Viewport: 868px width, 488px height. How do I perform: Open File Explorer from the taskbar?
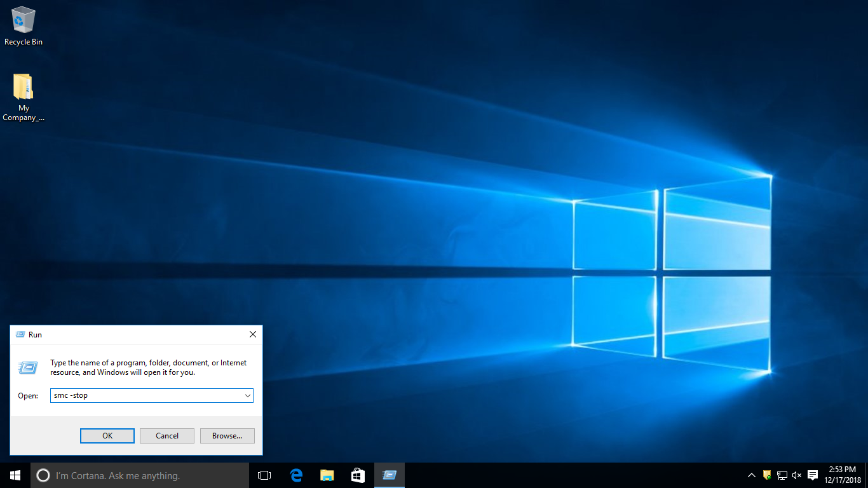click(327, 475)
